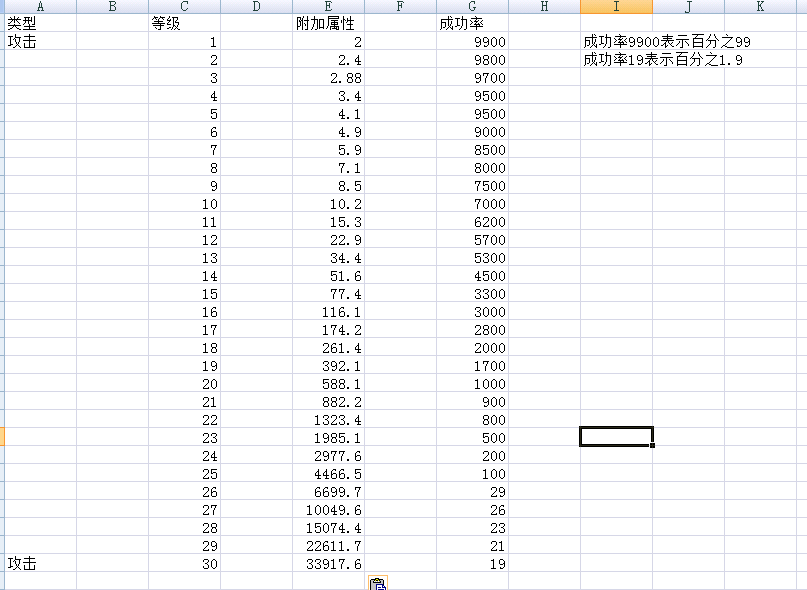Select column A header

40,7
